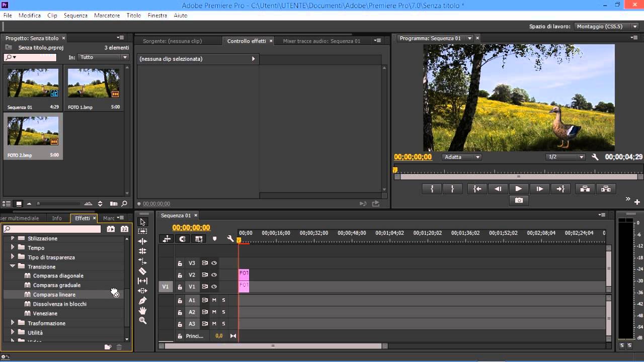Image resolution: width=644 pixels, height=362 pixels.
Task: Switch to Mixer tracce audio tab
Action: point(321,41)
